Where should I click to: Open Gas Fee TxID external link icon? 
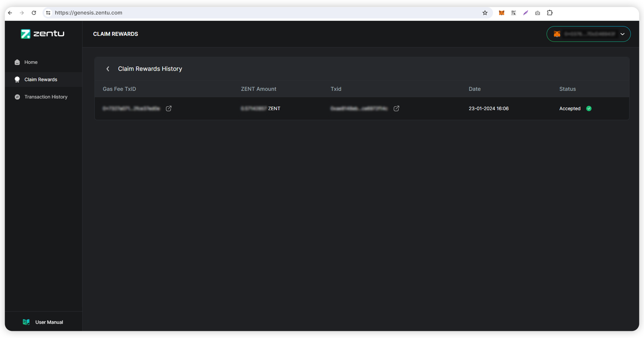(168, 109)
